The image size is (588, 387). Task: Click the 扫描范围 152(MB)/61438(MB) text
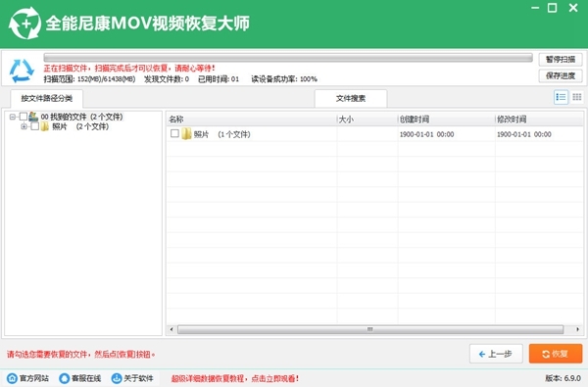pos(89,79)
